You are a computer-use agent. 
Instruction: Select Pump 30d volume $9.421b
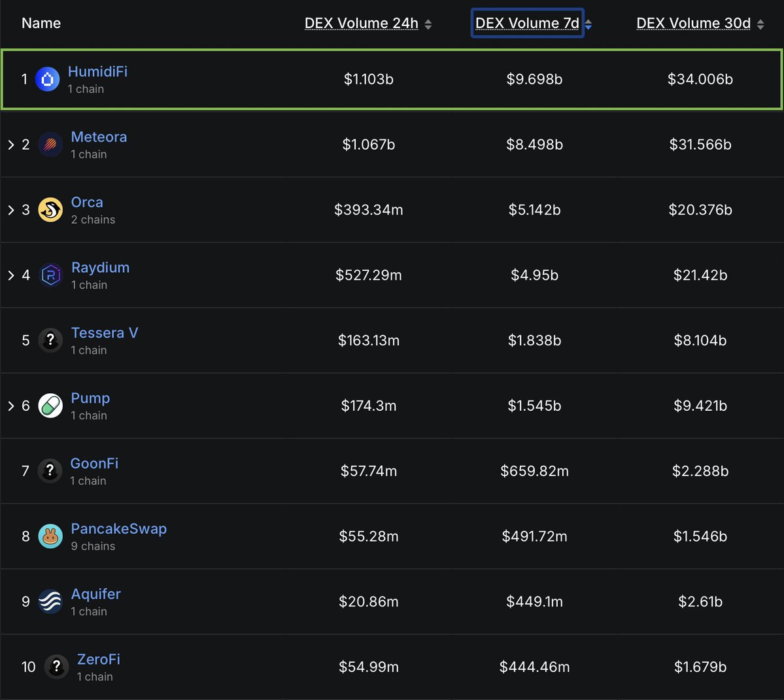[700, 406]
